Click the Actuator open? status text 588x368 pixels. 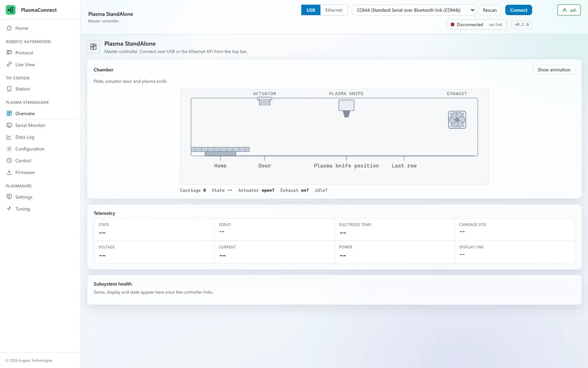[256, 190]
